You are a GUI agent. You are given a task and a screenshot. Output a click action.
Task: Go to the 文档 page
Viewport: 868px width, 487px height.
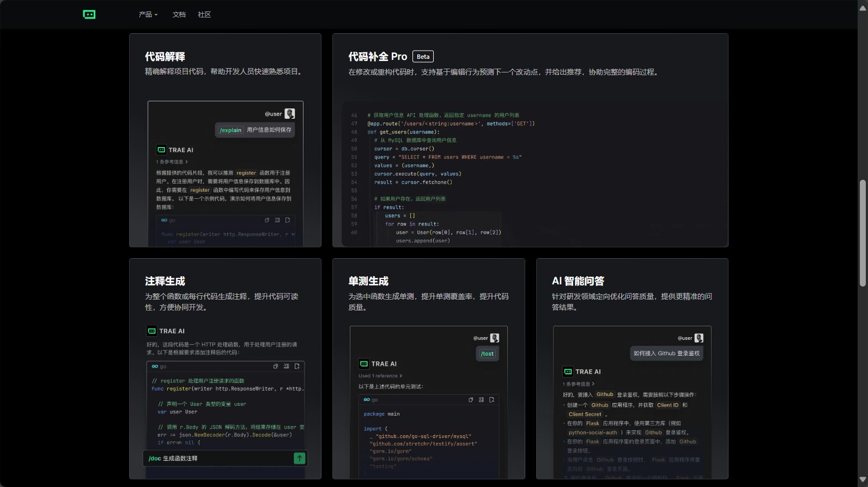pyautogui.click(x=179, y=15)
